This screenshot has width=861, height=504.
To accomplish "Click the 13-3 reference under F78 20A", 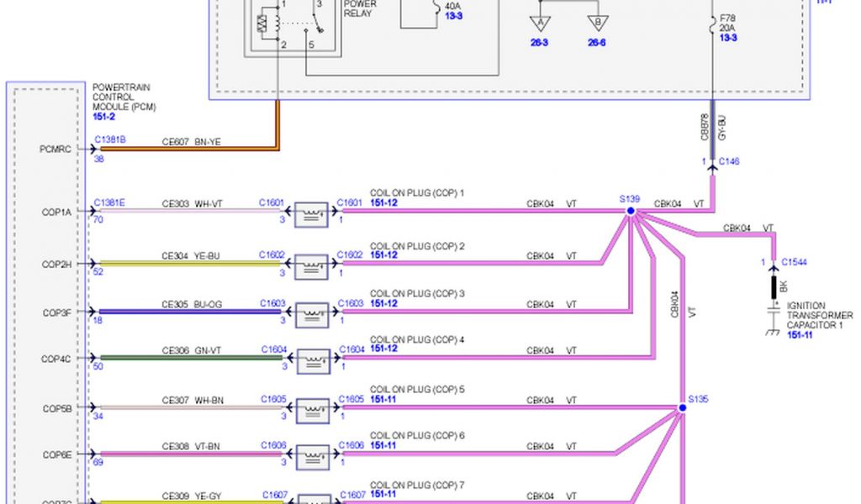I will click(728, 38).
